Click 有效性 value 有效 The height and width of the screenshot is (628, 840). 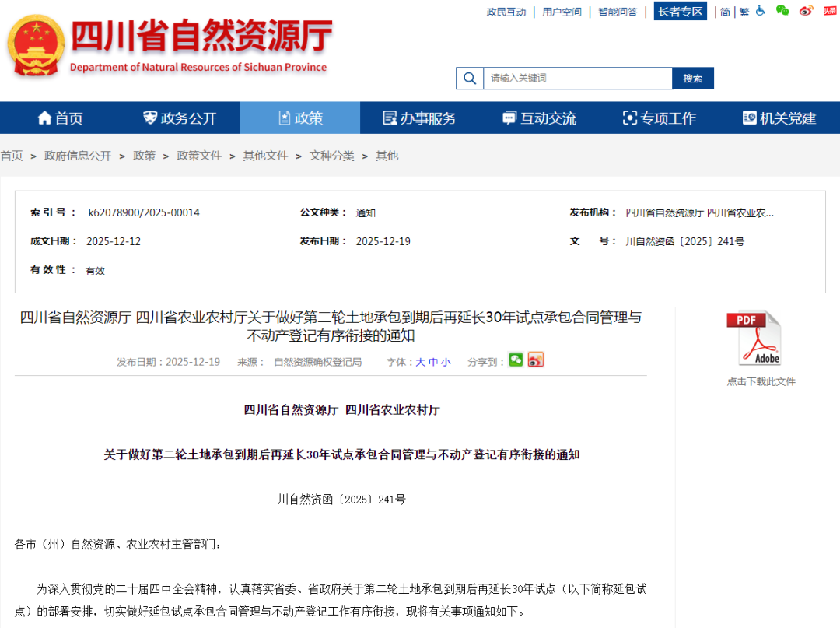coord(96,271)
